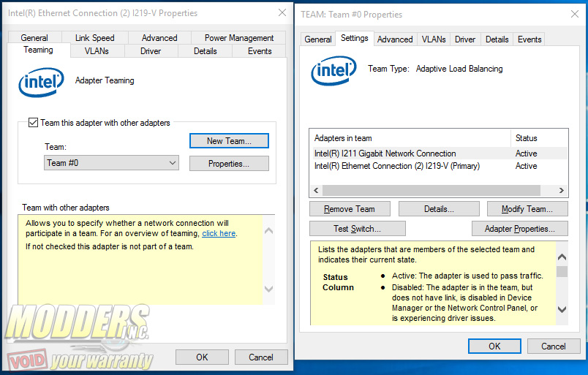Screen dimensions: 588x375
Task: Close the Team #0 Properties window
Action: click(x=575, y=14)
